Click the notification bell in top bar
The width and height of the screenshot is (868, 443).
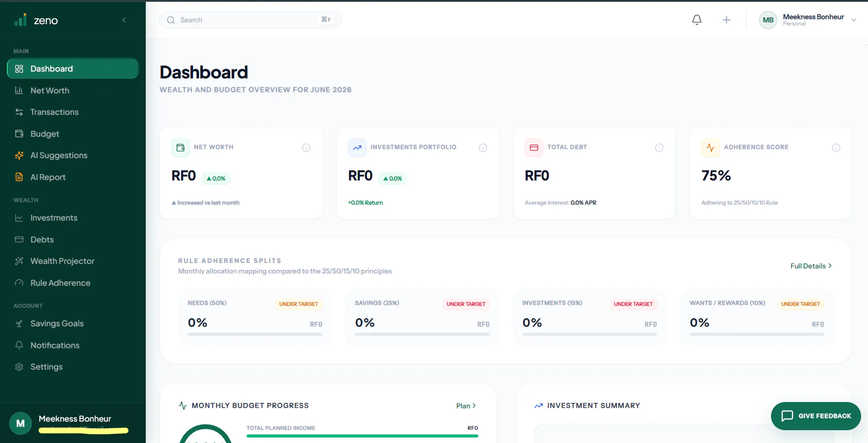(697, 20)
